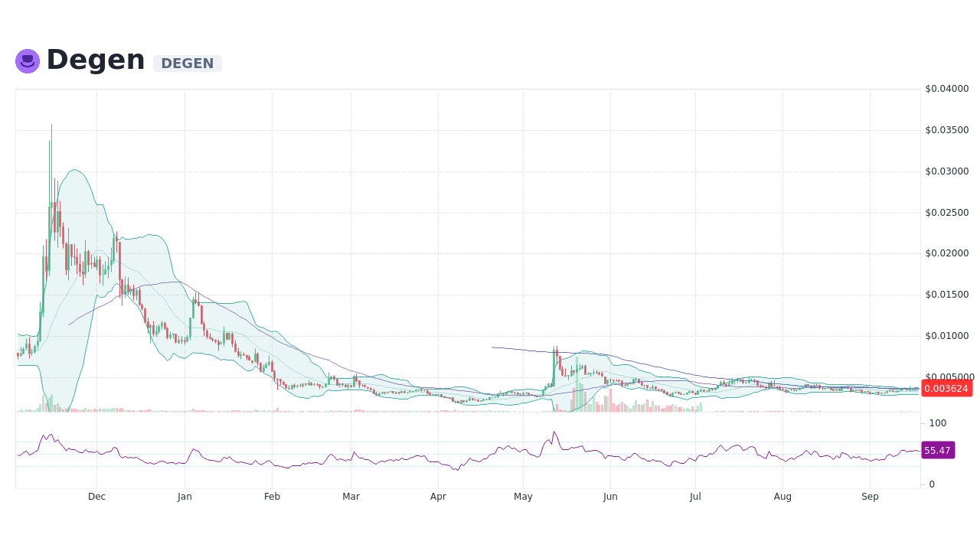Click the purple Degen coin logo
Image resolution: width=980 pixels, height=551 pixels.
click(x=27, y=60)
